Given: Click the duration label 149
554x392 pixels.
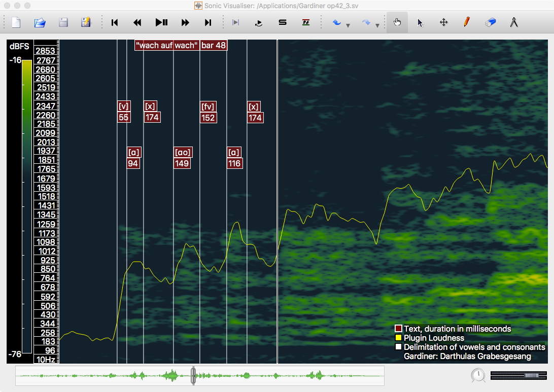Looking at the screenshot, I should point(182,163).
